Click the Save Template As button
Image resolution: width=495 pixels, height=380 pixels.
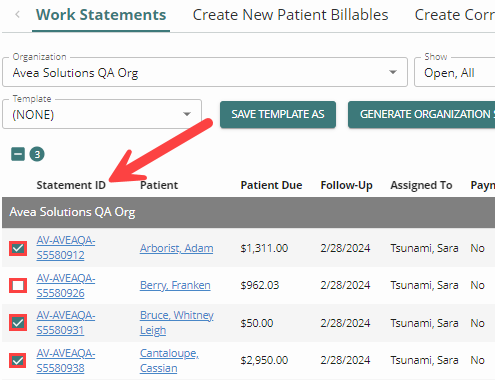click(278, 114)
